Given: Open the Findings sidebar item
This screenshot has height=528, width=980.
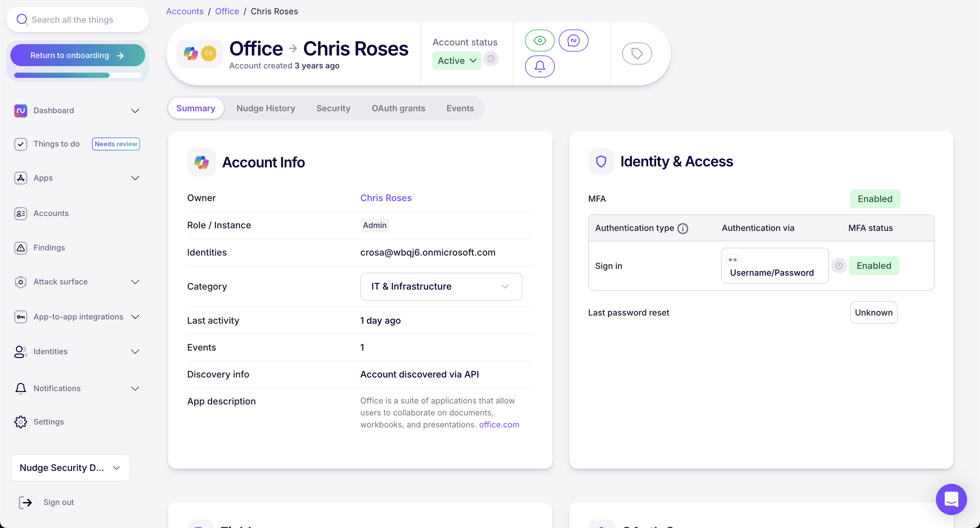Looking at the screenshot, I should pos(49,247).
